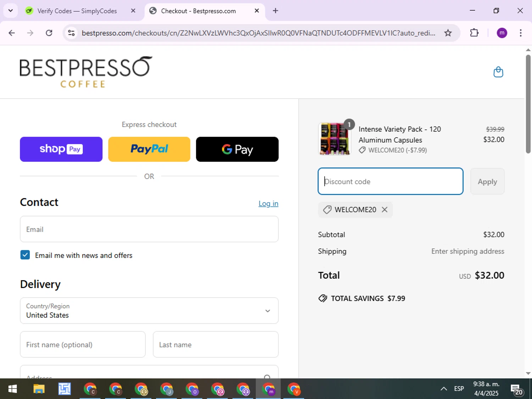Click the scrollbar down arrow
This screenshot has height=399, width=532.
[528, 373]
